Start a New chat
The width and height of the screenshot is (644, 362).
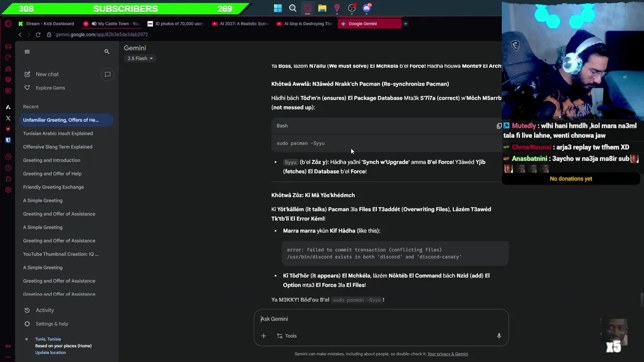coord(42,74)
